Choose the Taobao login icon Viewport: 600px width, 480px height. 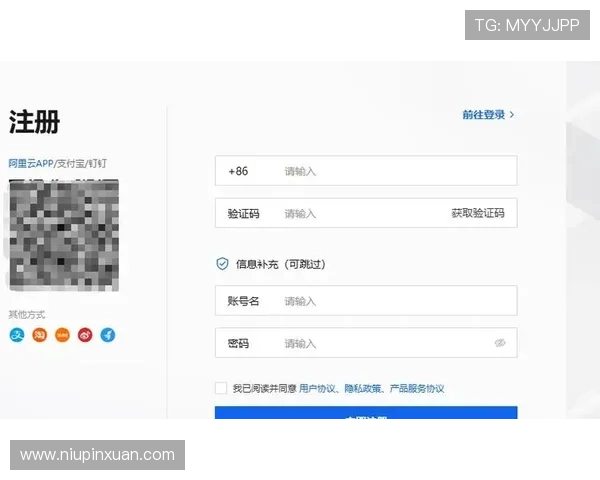coord(39,335)
